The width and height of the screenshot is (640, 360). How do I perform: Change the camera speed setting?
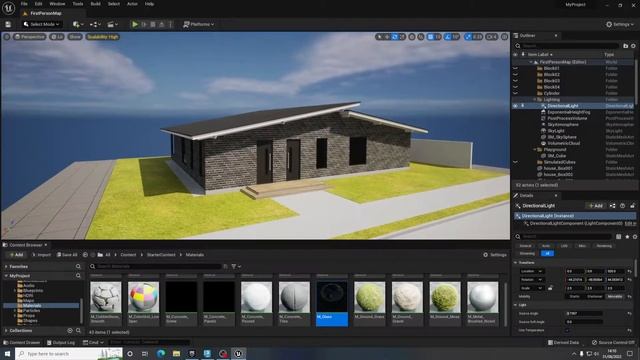point(492,37)
